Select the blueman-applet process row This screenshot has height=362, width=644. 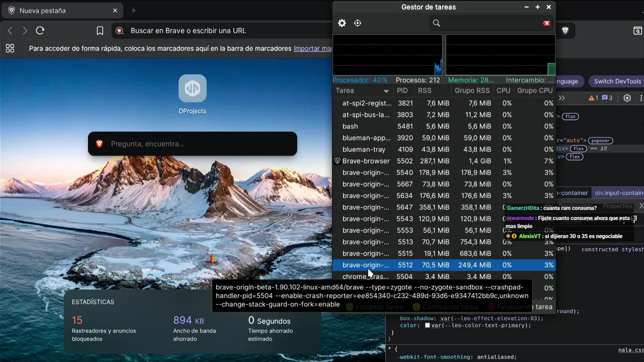pos(444,138)
